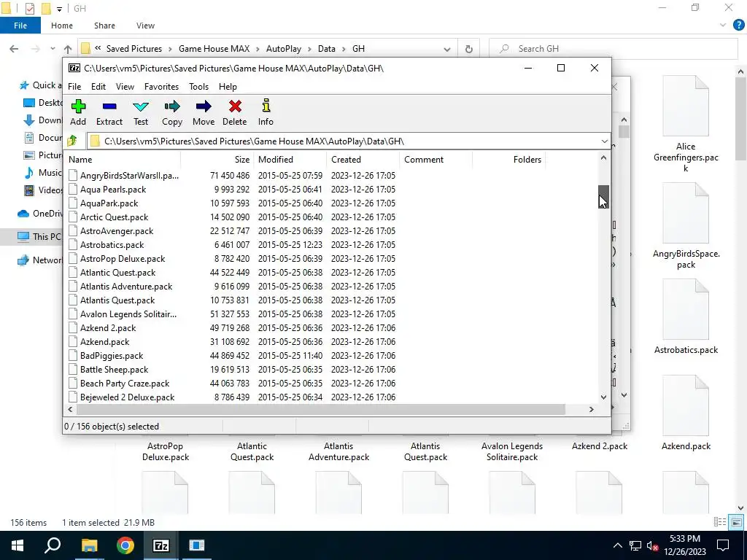The image size is (747, 560).
Task: Click the Move toolbar icon
Action: pyautogui.click(x=204, y=112)
